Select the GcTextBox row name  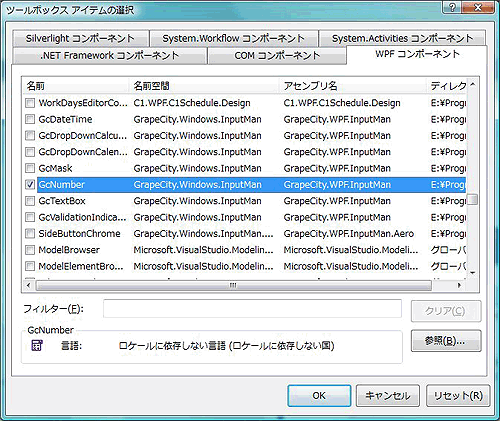pyautogui.click(x=62, y=201)
